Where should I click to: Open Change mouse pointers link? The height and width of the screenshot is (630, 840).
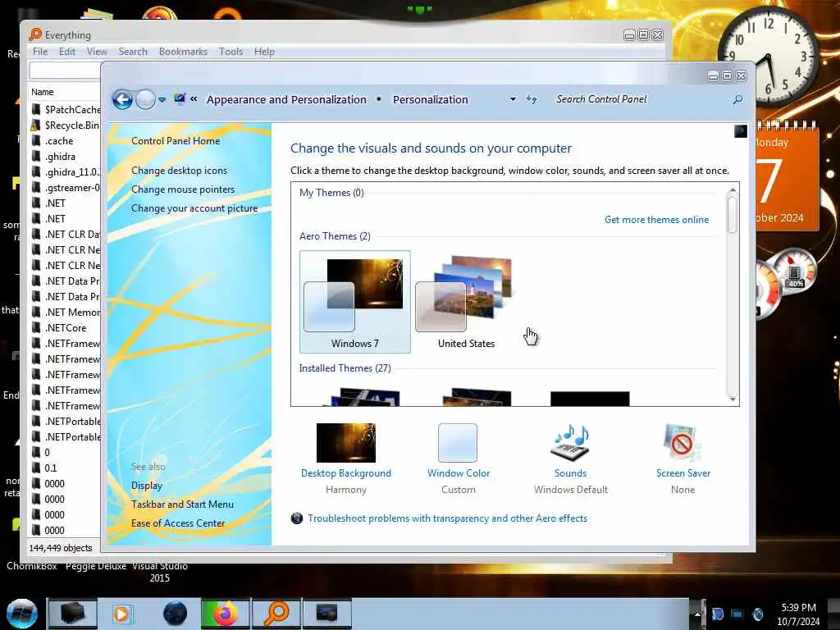(x=183, y=189)
